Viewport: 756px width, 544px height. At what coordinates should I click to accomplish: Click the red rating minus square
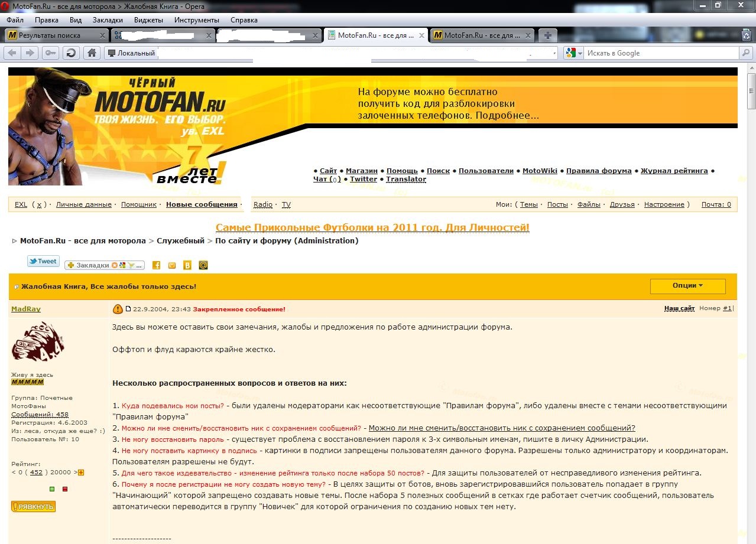pyautogui.click(x=65, y=489)
